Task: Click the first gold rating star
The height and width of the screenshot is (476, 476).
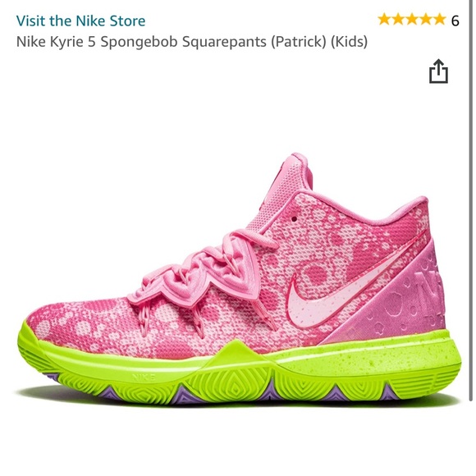Action: (x=384, y=20)
